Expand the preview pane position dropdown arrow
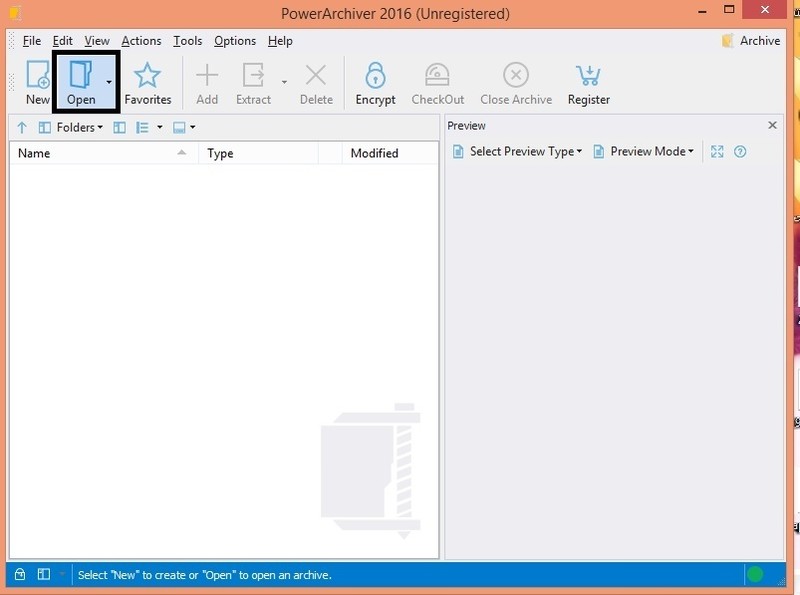 (x=193, y=127)
